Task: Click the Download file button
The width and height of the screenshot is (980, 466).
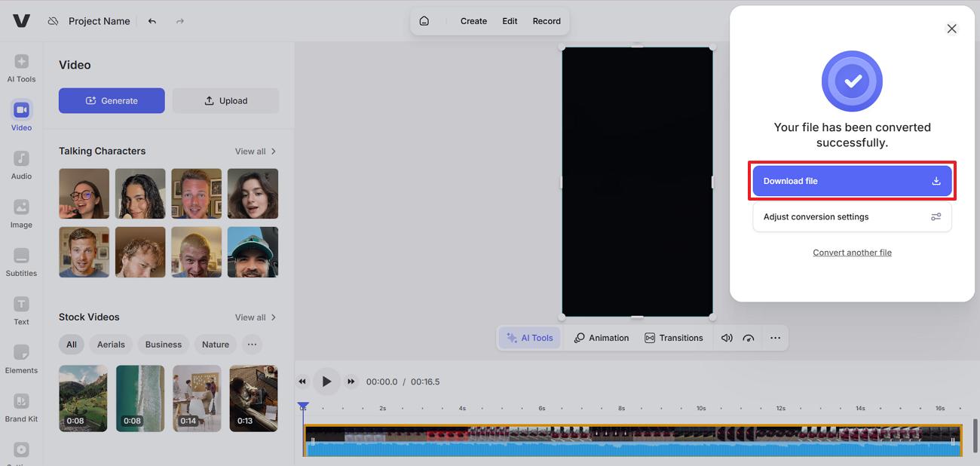Action: 852,181
